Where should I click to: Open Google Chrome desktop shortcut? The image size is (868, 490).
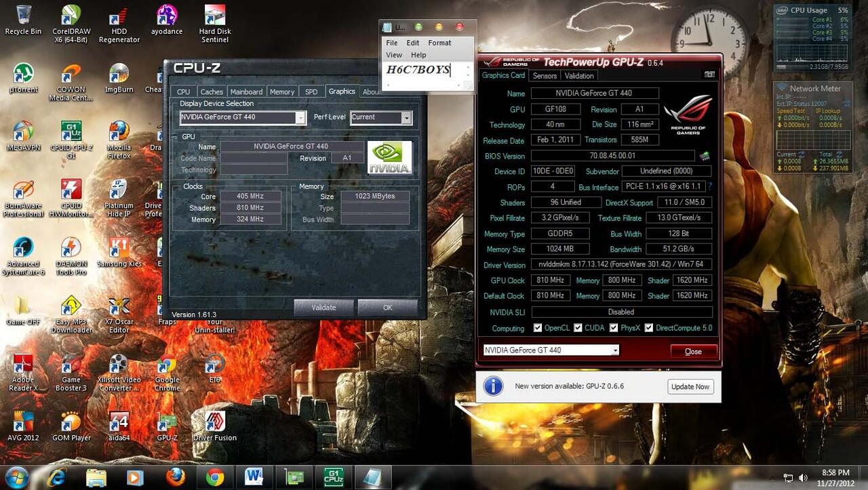click(167, 373)
